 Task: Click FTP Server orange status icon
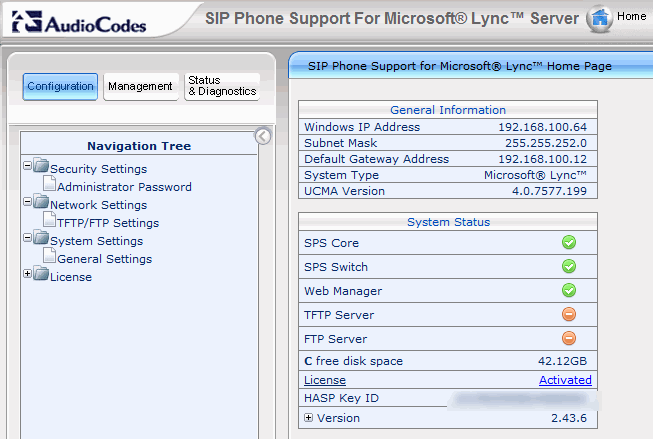pos(569,338)
